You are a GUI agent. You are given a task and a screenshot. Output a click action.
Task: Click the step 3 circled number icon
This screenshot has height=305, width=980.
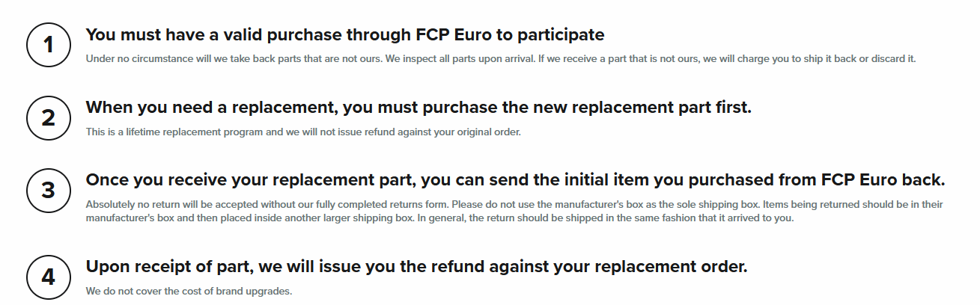[49, 191]
